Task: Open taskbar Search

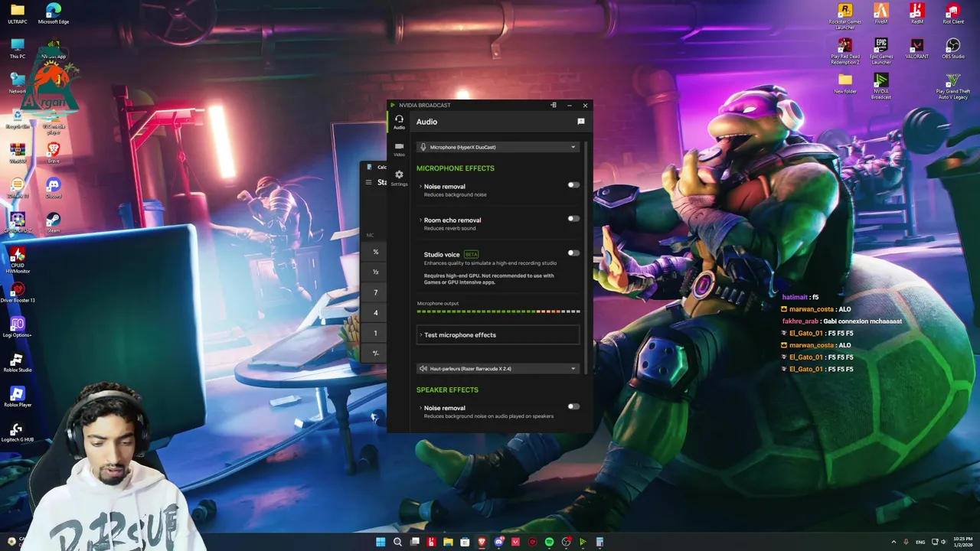Action: 397,542
